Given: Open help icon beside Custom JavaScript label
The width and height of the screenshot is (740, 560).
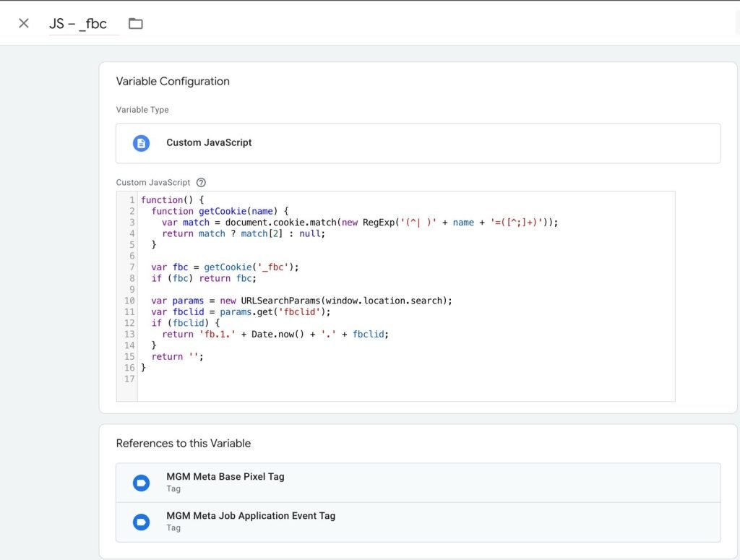Looking at the screenshot, I should coord(201,183).
